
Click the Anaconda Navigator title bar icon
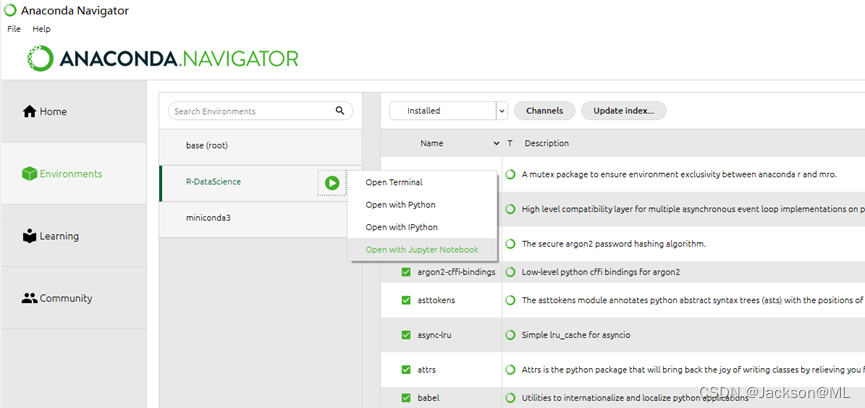10,10
